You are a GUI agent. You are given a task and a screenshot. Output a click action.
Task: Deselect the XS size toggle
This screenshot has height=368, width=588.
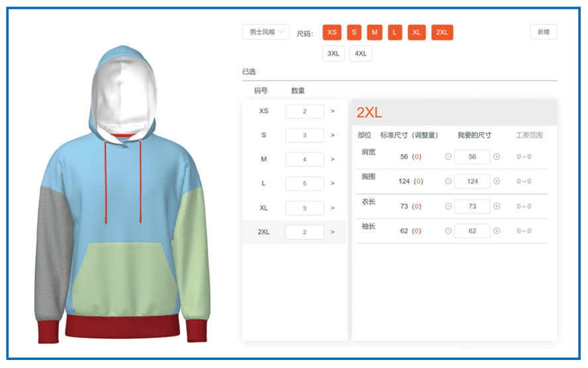[x=332, y=32]
